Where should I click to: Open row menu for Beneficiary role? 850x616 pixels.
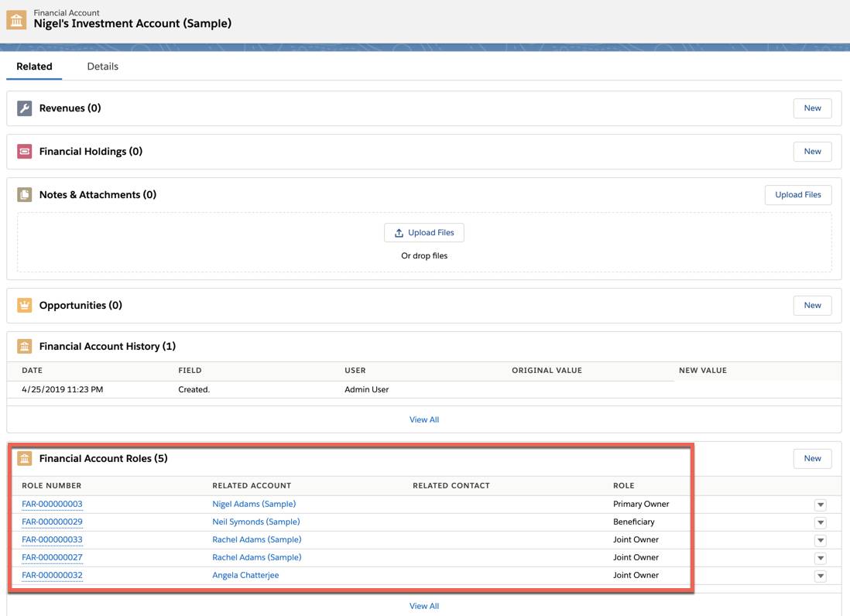(x=820, y=523)
